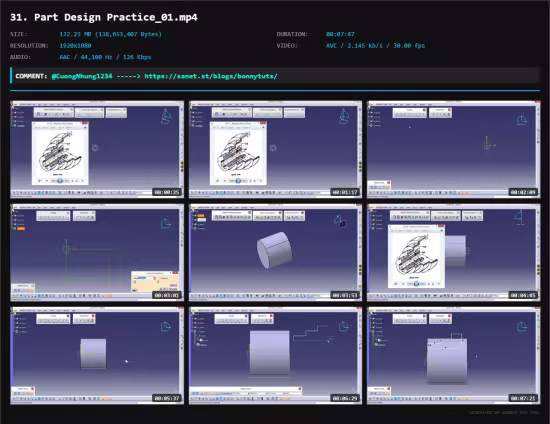Image resolution: width=550 pixels, height=424 pixels.
Task: Select the cylinder frame stamped 00:03:53
Action: tap(275, 253)
